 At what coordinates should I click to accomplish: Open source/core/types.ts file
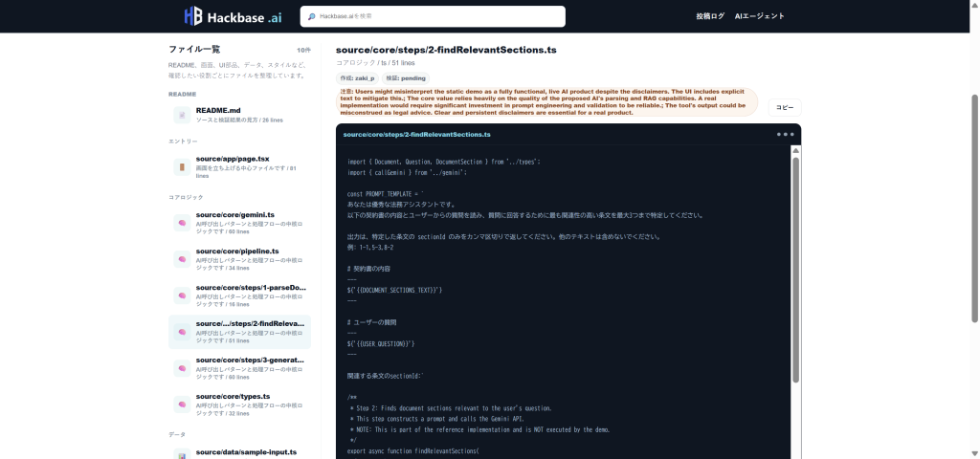point(239,404)
